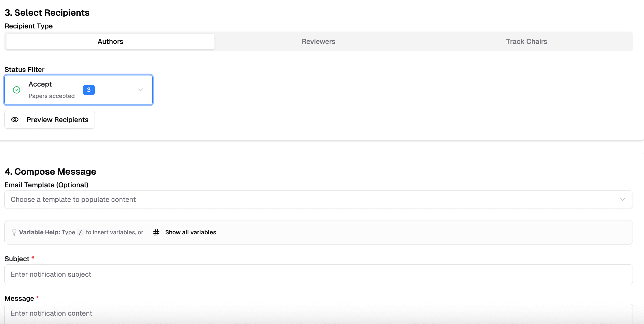Click the green checkmark icon beside Accept
This screenshot has width=644, height=324.
pyautogui.click(x=17, y=90)
